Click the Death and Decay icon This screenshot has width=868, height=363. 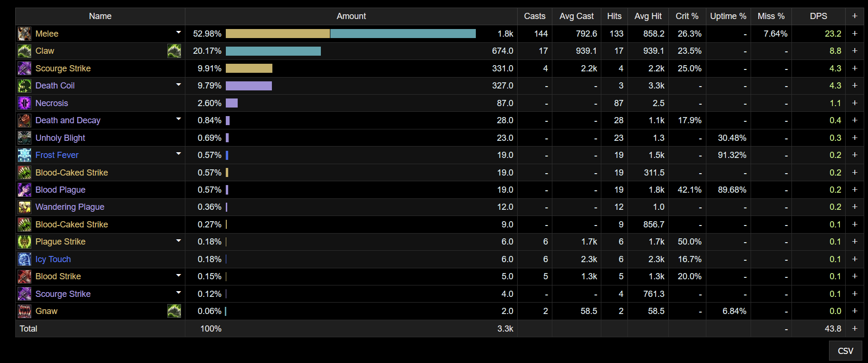(24, 120)
